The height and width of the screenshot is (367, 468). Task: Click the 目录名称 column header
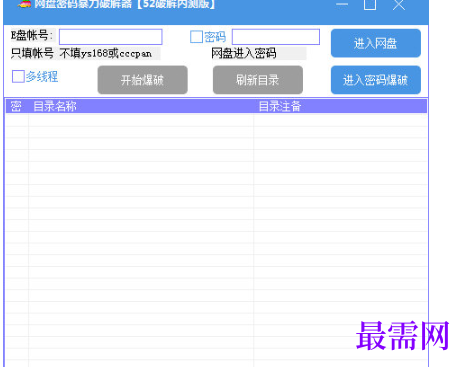tap(141, 106)
